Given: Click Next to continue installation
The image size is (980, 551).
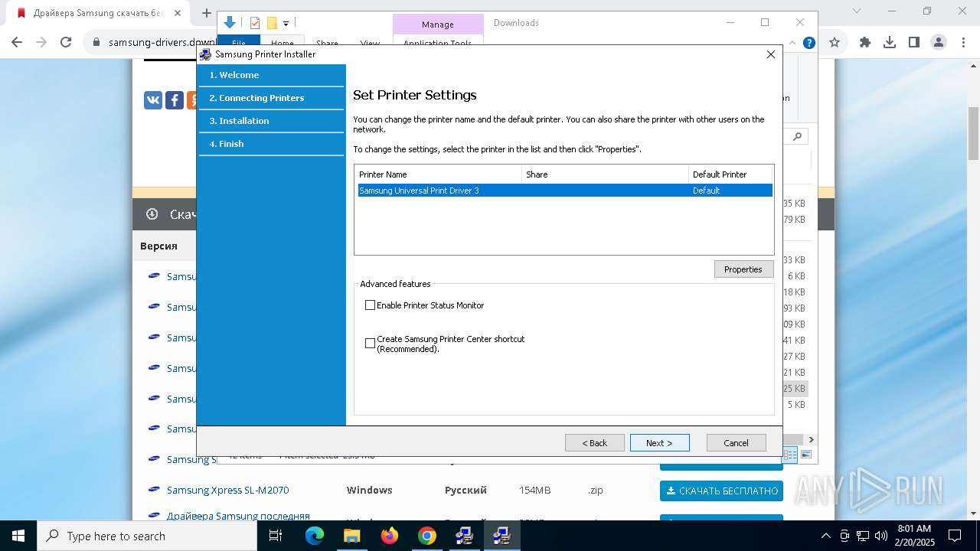Looking at the screenshot, I should [659, 443].
